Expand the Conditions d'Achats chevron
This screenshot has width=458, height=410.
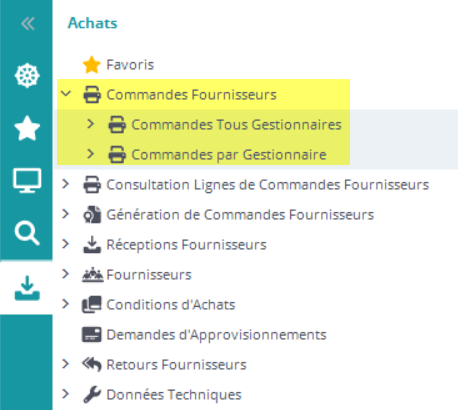[66, 304]
